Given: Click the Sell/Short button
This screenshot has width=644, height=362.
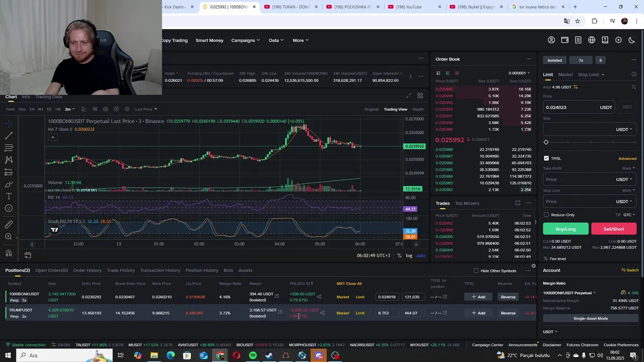Looking at the screenshot, I should (614, 229).
